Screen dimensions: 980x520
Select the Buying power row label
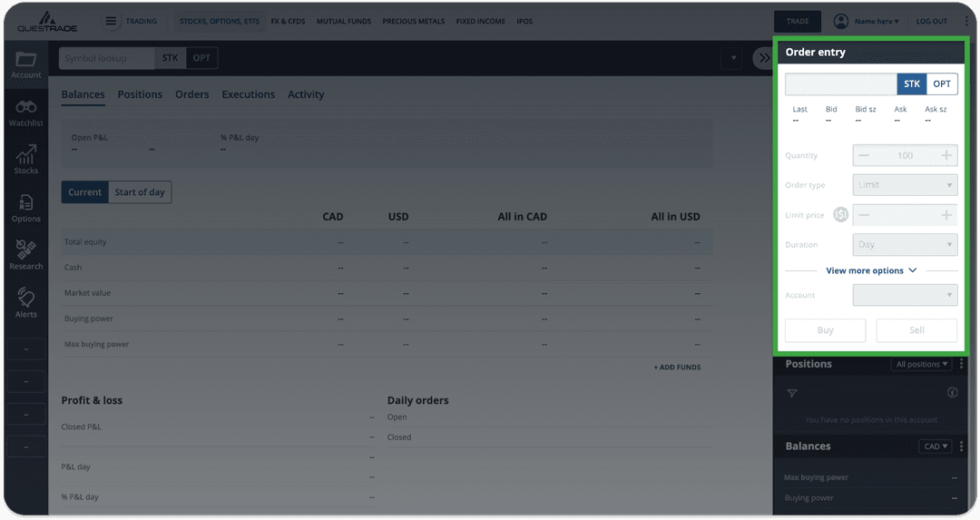coord(89,319)
